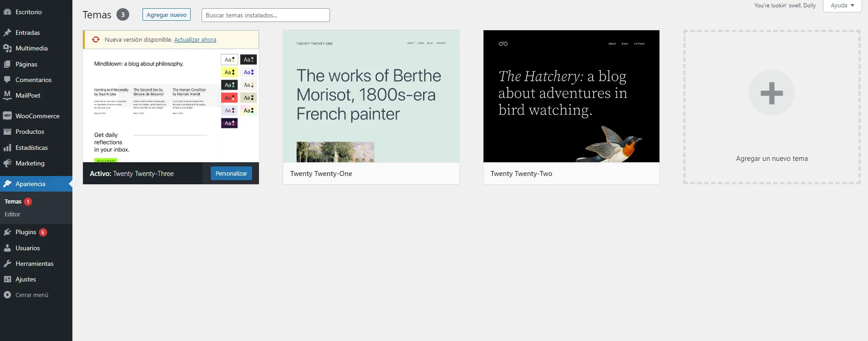Click the WooCommerce logo icon
The width and height of the screenshot is (868, 341).
pyautogui.click(x=7, y=116)
